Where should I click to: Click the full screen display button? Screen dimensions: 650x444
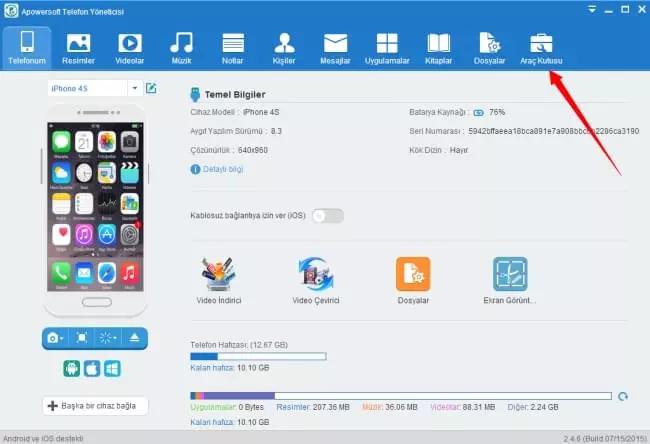tap(82, 338)
